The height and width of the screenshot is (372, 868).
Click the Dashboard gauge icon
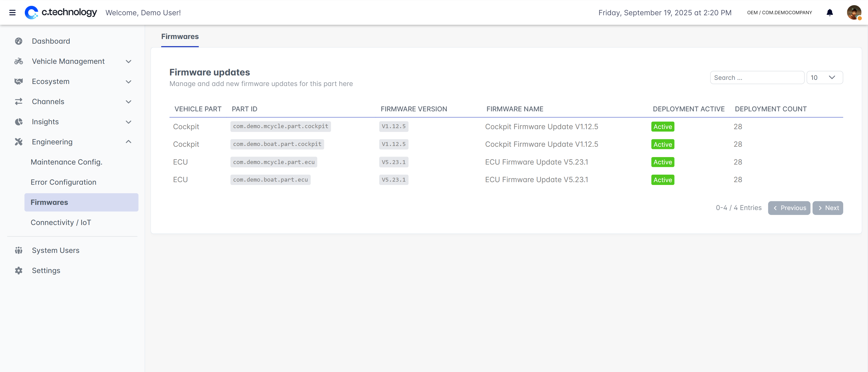(x=19, y=41)
